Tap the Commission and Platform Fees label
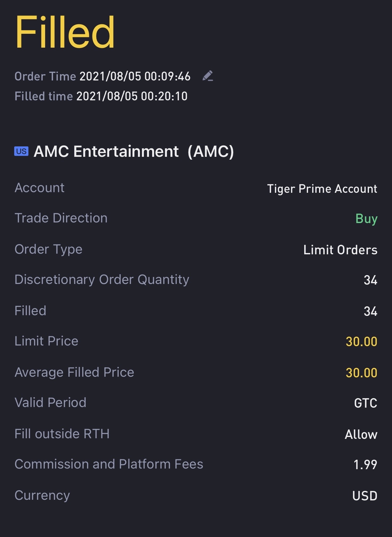This screenshot has width=392, height=537. click(x=109, y=464)
